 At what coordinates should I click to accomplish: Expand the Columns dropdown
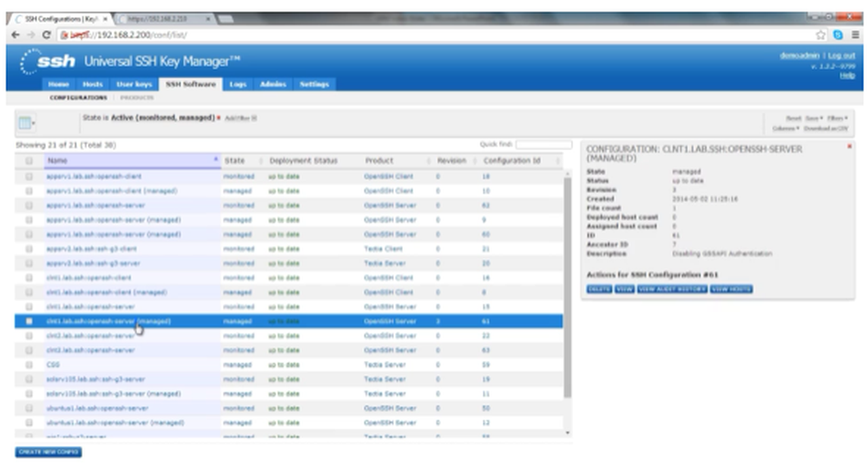point(786,128)
